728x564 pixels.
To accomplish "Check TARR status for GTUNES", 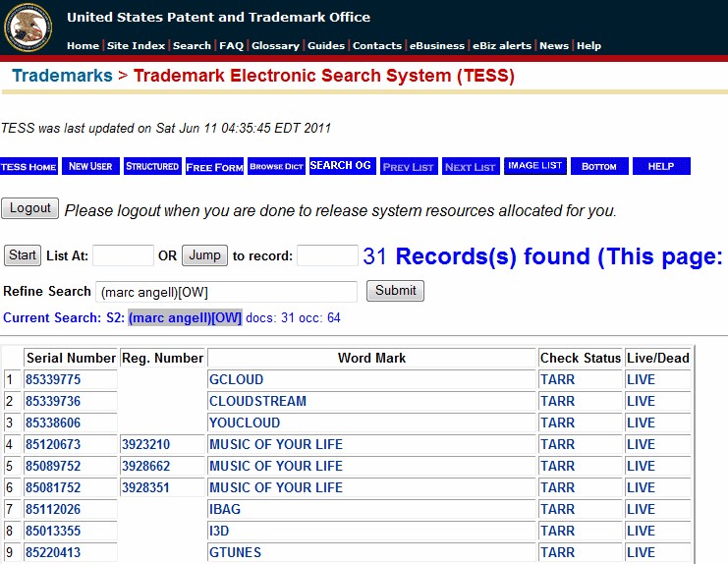I will (558, 552).
